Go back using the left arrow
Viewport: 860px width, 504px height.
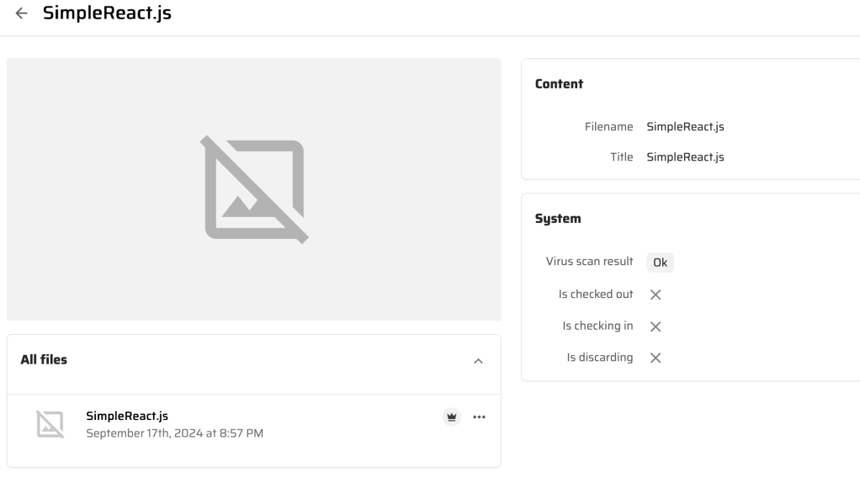(x=22, y=13)
